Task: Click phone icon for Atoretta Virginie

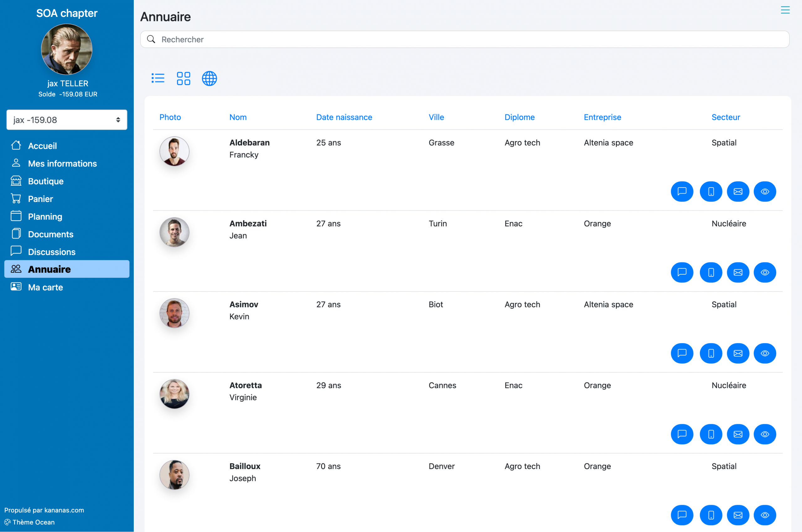Action: pyautogui.click(x=710, y=434)
